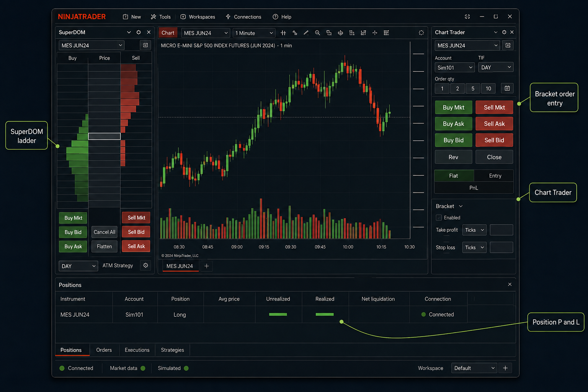Open SuperDOM panel settings gear
The image size is (588, 392).
click(x=139, y=33)
